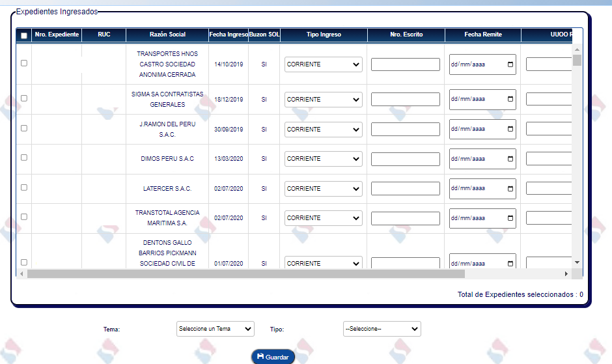This screenshot has width=612, height=364.
Task: Click the 'Fecha Remite' column header
Action: click(x=483, y=35)
